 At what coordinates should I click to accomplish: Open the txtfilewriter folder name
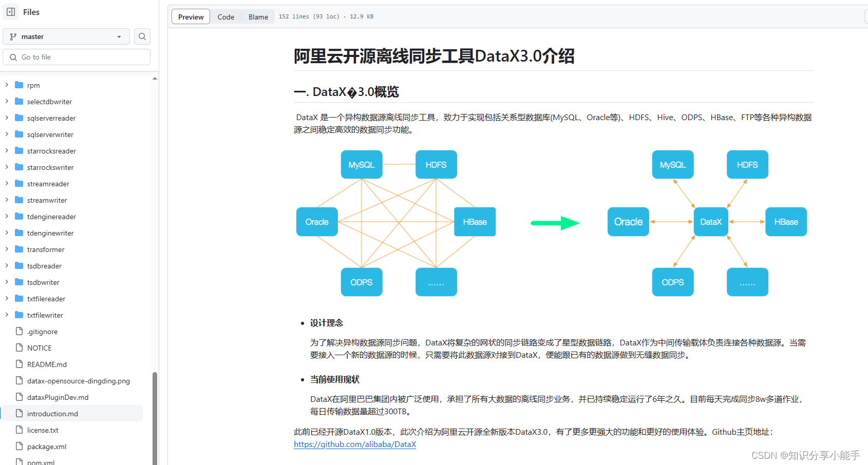pyautogui.click(x=45, y=315)
